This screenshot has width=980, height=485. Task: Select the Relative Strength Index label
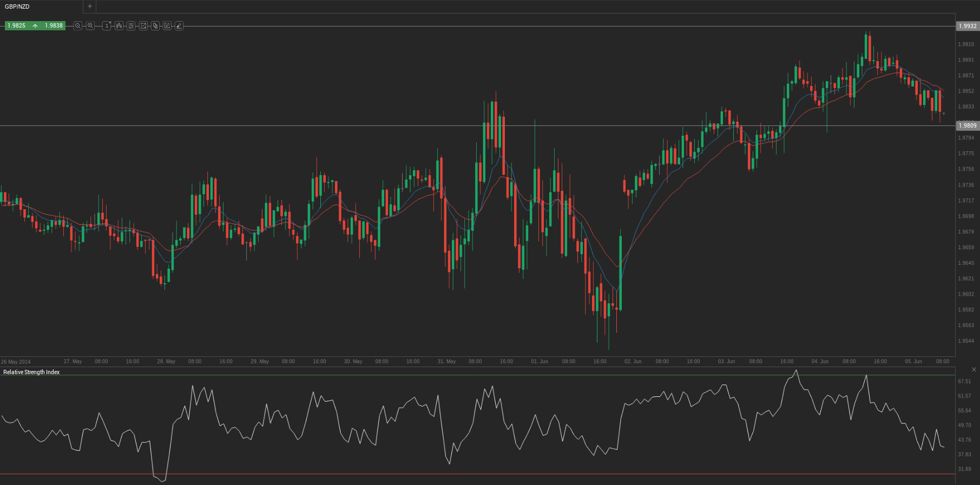coord(31,372)
